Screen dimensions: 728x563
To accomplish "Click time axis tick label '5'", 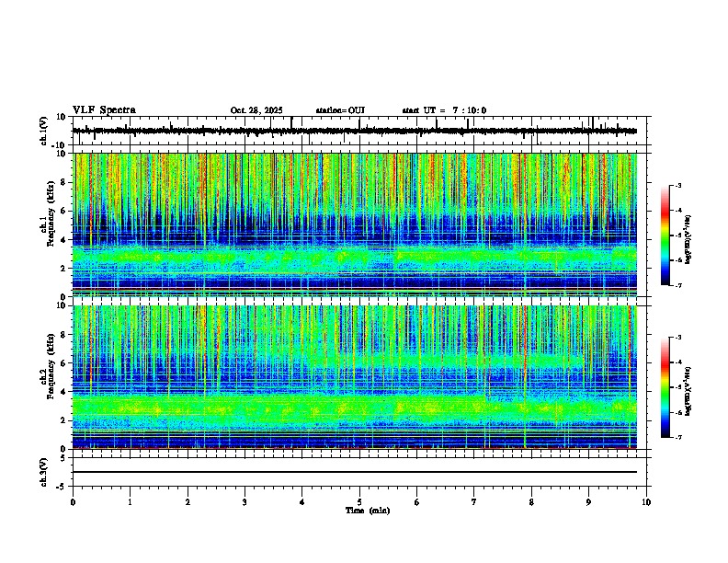I will point(359,502).
